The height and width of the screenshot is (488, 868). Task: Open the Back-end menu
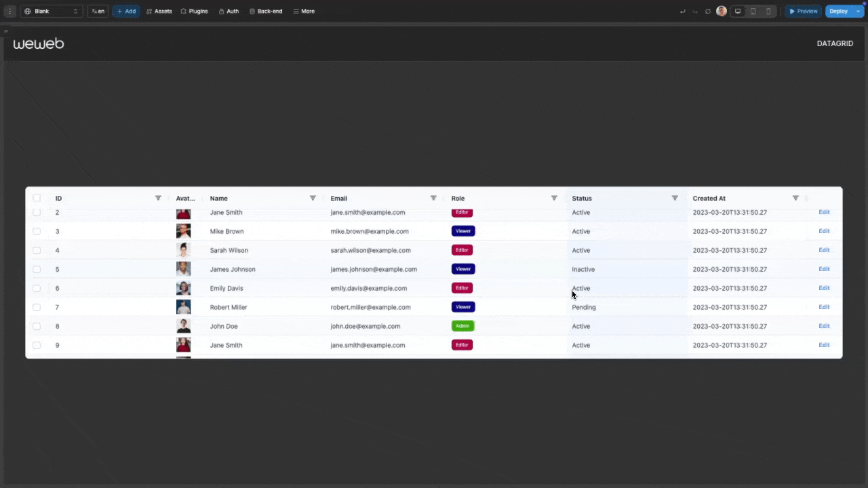(266, 12)
